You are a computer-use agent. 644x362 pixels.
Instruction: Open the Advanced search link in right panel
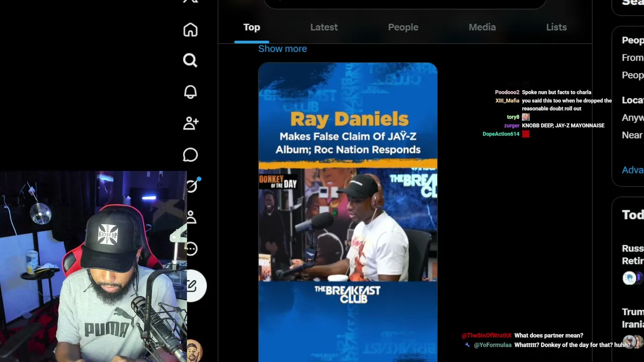pos(633,170)
